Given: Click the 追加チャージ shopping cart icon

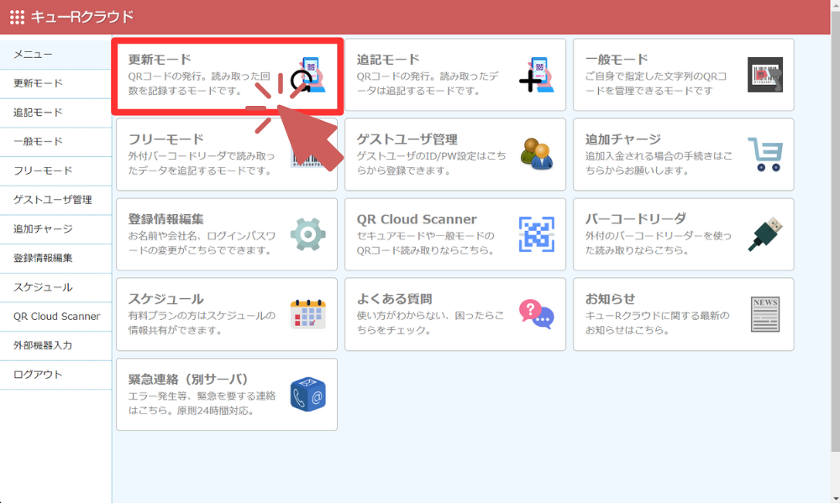Looking at the screenshot, I should (x=765, y=155).
